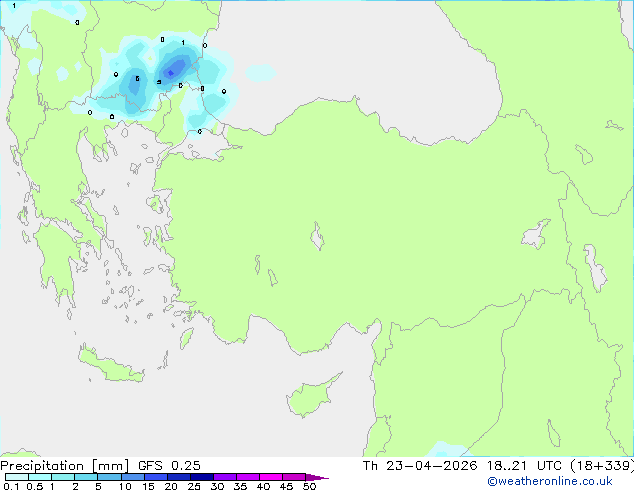Click the legend label '20'
The image size is (634, 490).
(x=171, y=486)
